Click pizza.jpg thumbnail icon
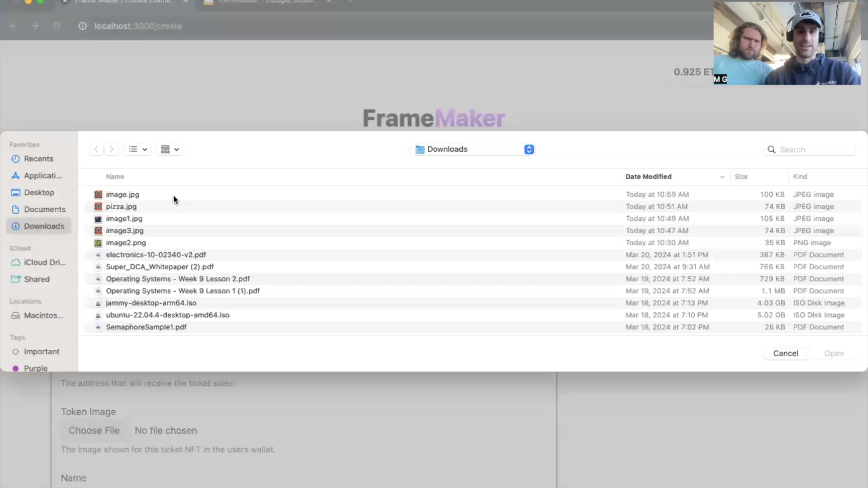This screenshot has height=488, width=868. coord(98,206)
